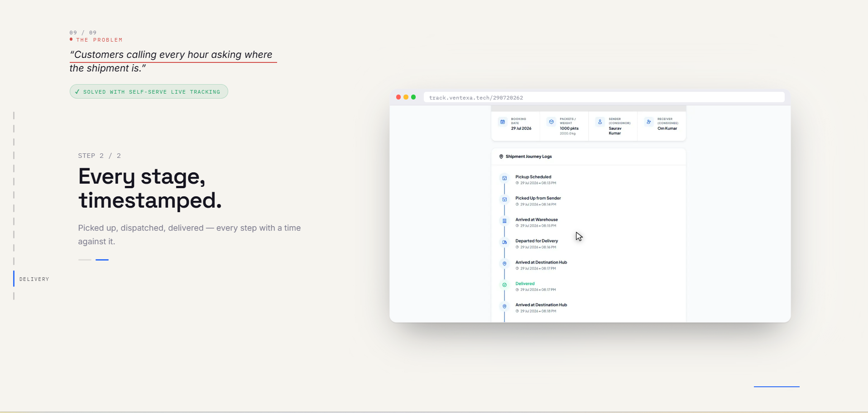Click the "2000.0kg" weight value

[x=568, y=133]
